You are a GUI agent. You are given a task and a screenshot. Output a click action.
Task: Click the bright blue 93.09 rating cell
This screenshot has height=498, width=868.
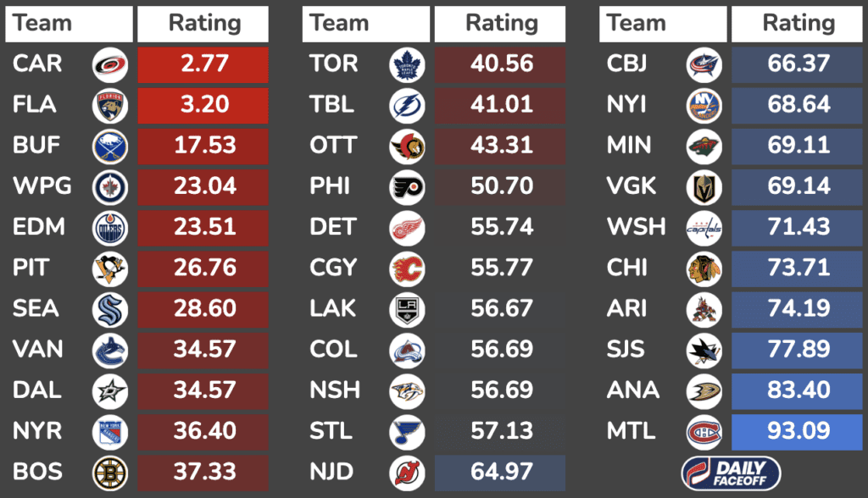(x=798, y=431)
